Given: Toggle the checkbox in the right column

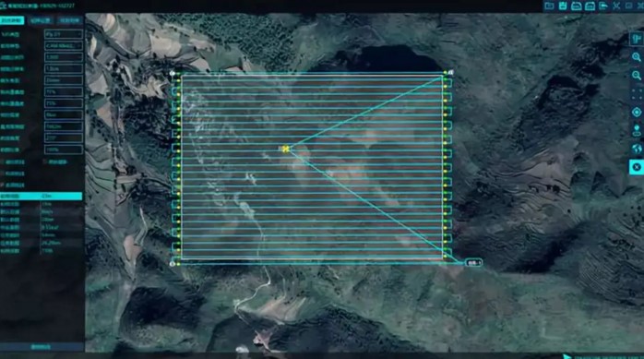Looking at the screenshot, I should (x=45, y=162).
